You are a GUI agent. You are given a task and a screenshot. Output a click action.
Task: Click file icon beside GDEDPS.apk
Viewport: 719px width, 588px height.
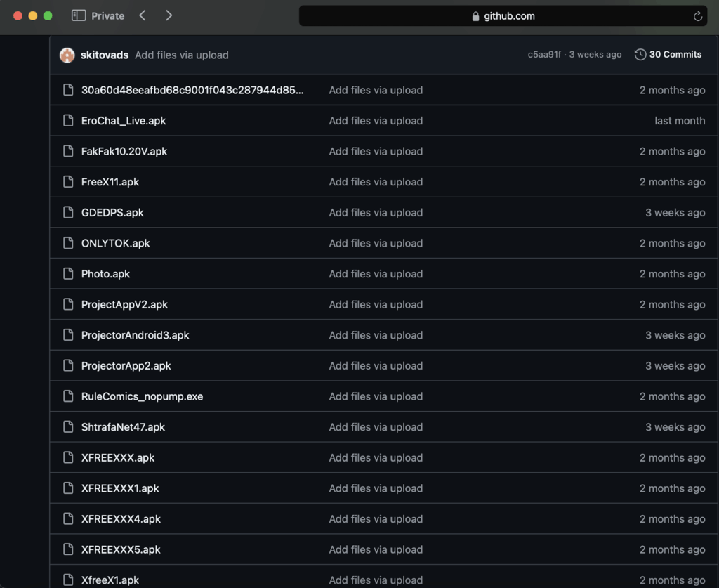pos(68,212)
